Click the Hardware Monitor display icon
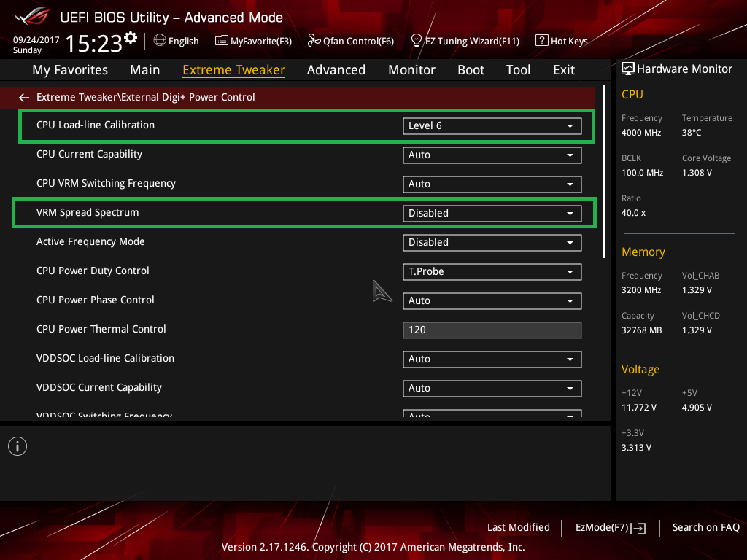This screenshot has width=747, height=560. (628, 69)
